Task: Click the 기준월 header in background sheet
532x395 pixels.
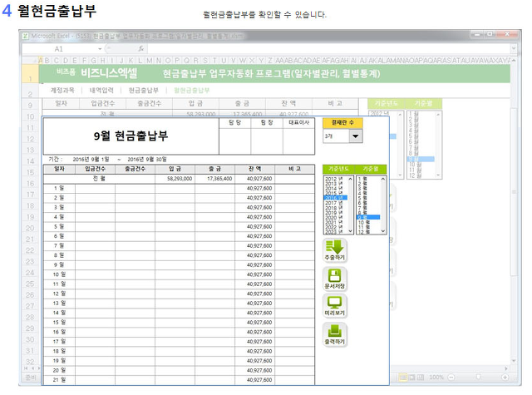Action: coord(423,103)
